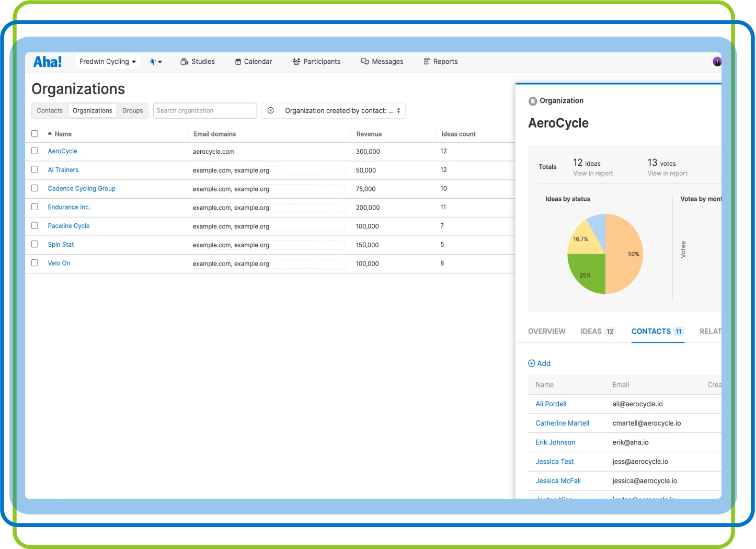Sort by the Email domains column header
Image resolution: width=756 pixels, height=549 pixels.
pyautogui.click(x=215, y=134)
